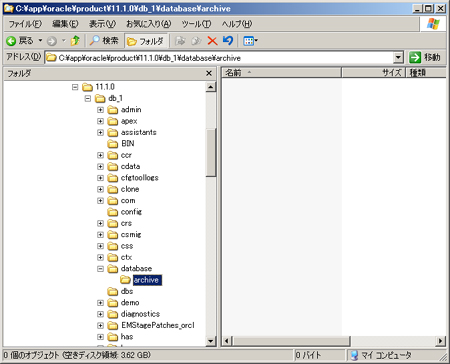Expand the diagnostics folder node
Screen dimensions: 450x364
[x=100, y=314]
